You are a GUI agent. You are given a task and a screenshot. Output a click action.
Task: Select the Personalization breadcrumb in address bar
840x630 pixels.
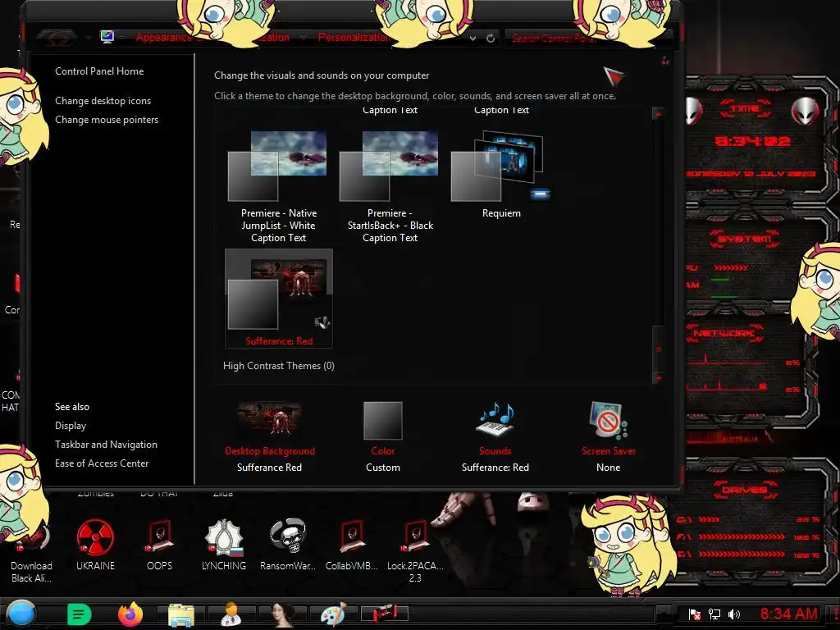coord(354,38)
